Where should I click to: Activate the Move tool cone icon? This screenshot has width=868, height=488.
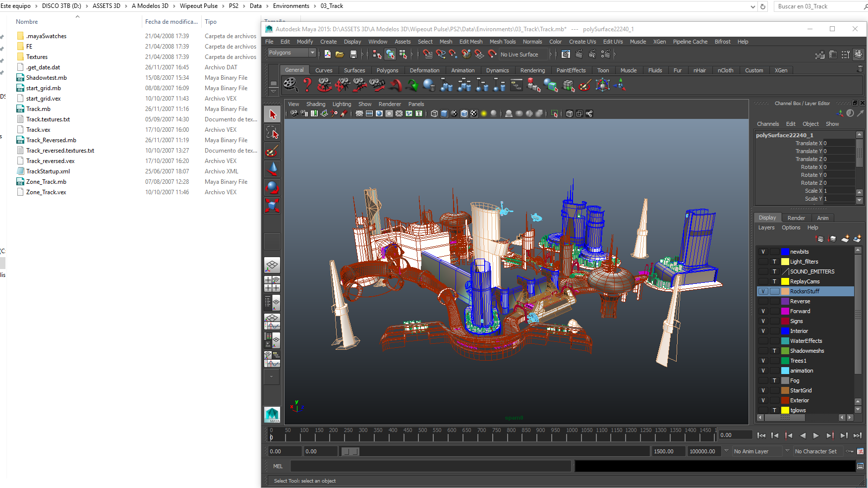[x=272, y=169]
